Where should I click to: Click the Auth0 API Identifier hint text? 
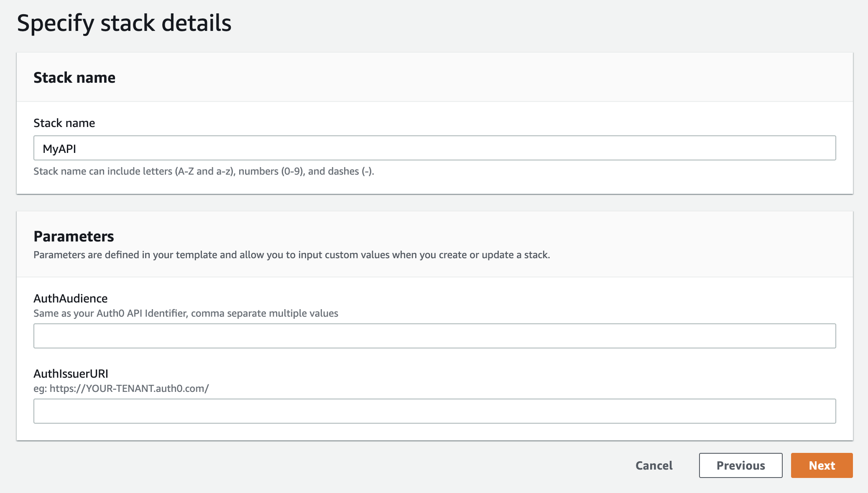click(x=186, y=313)
